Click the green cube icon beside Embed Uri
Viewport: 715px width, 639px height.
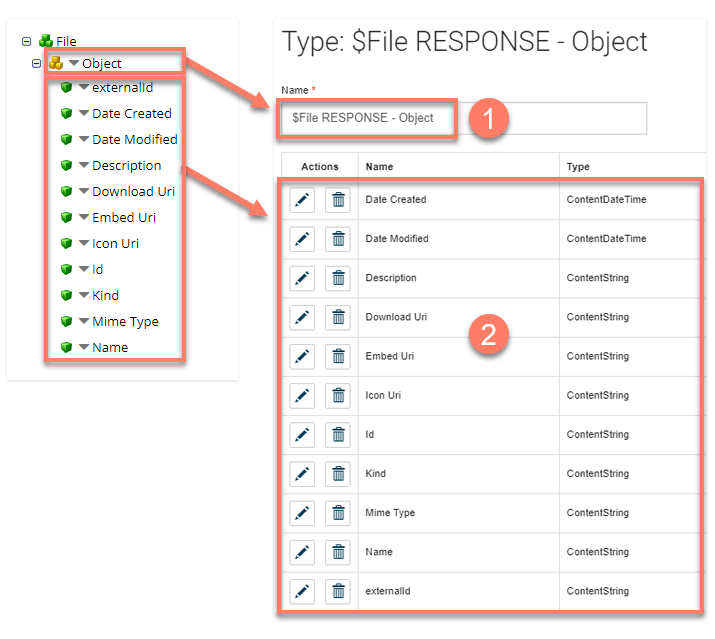(67, 218)
